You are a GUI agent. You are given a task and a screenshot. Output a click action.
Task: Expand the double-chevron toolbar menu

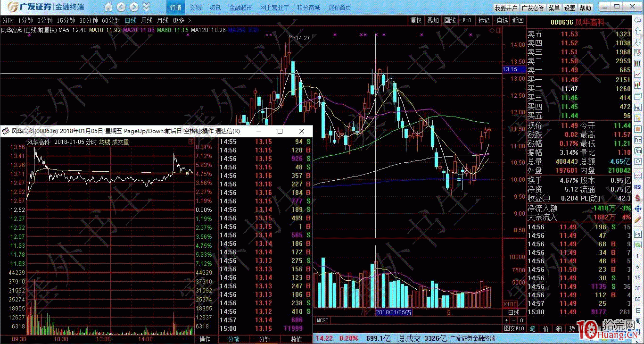(147, 7)
